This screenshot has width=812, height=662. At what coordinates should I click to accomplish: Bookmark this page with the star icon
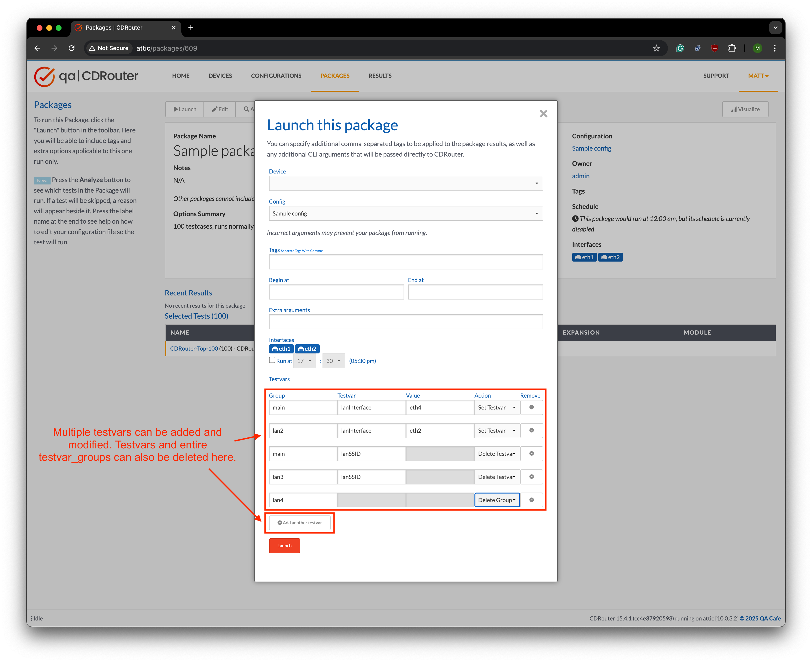point(656,48)
